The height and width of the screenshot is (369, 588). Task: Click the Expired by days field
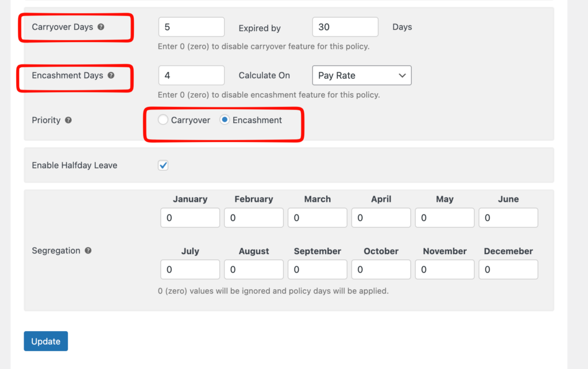pyautogui.click(x=345, y=27)
